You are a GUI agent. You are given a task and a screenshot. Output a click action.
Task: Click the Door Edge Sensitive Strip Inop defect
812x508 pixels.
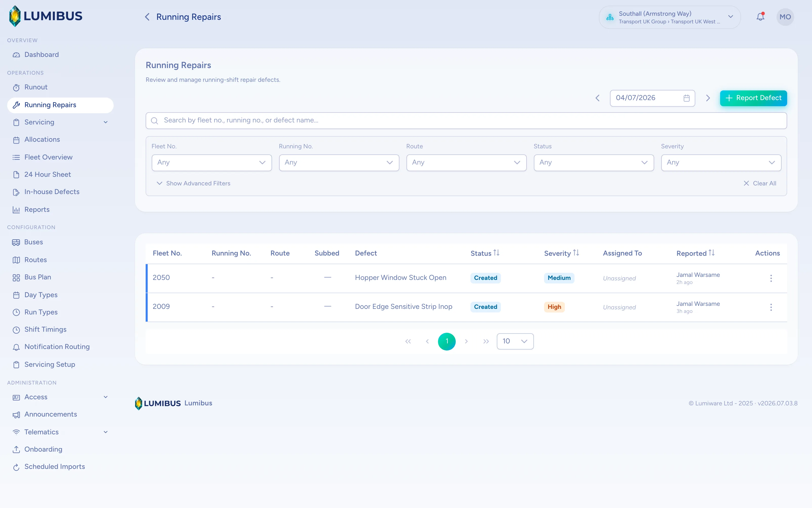[404, 307]
